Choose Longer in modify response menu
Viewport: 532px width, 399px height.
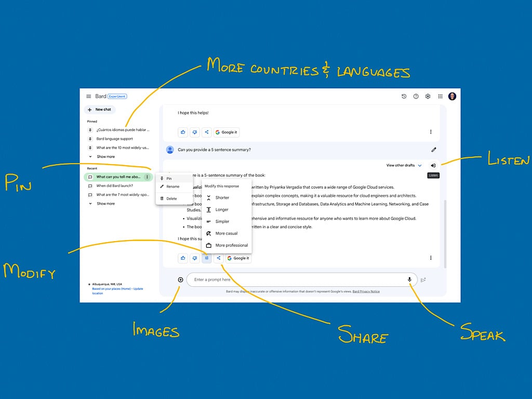(x=227, y=210)
